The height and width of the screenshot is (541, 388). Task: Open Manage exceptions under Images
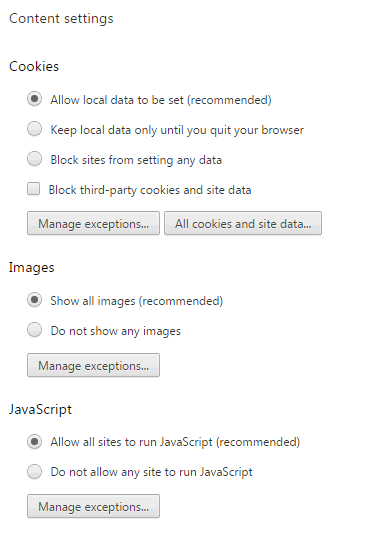[x=93, y=365]
